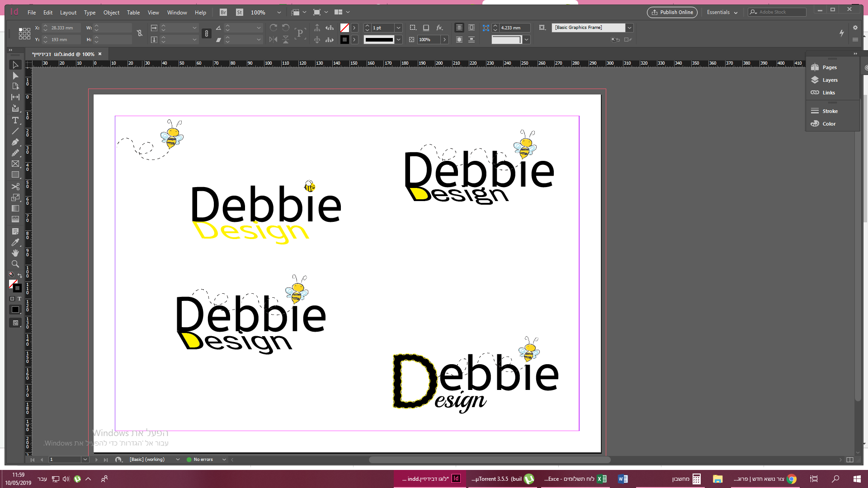Toggle constrain proportions for width and height

pyautogui.click(x=140, y=33)
